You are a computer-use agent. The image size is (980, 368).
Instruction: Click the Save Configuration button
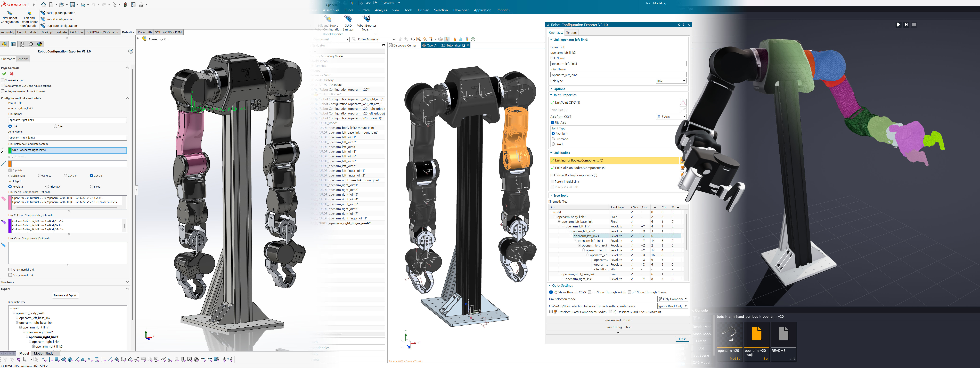tap(618, 327)
